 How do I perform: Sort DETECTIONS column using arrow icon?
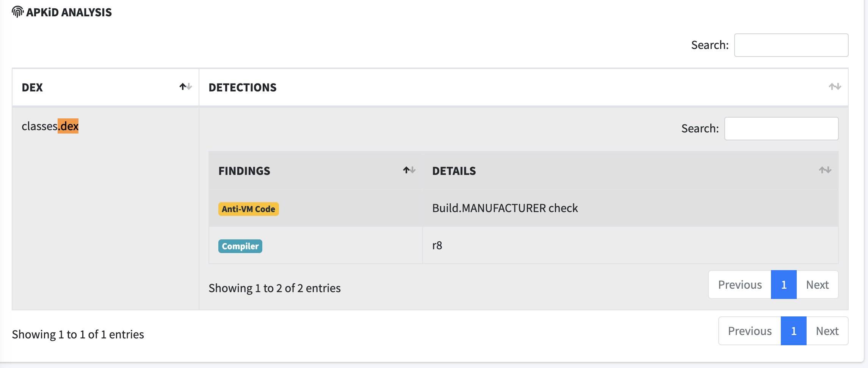pyautogui.click(x=835, y=87)
